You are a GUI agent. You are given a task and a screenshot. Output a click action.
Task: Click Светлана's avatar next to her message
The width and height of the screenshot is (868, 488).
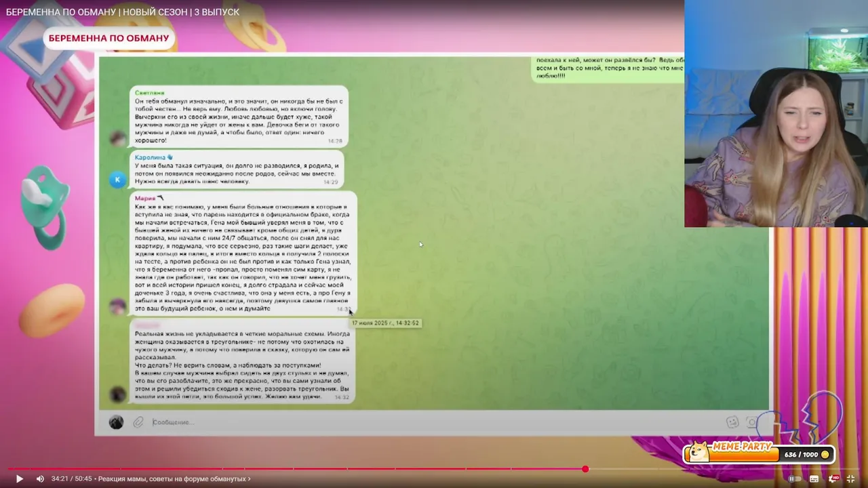118,139
